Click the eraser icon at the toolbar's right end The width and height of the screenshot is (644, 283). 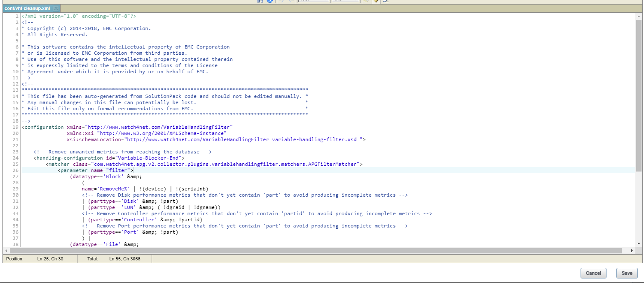tap(386, 1)
